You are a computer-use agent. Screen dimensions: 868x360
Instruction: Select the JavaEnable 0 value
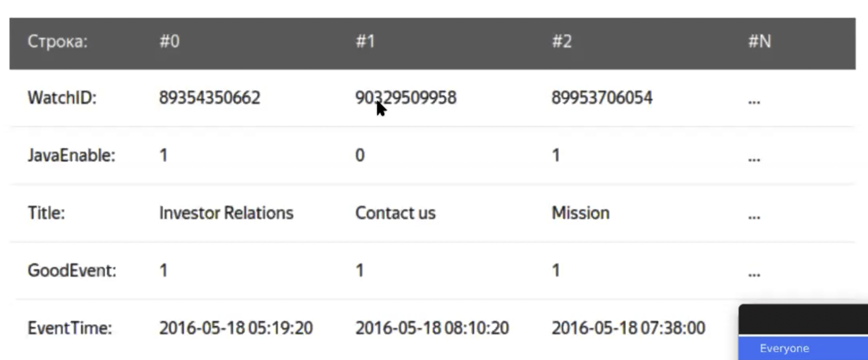[360, 155]
